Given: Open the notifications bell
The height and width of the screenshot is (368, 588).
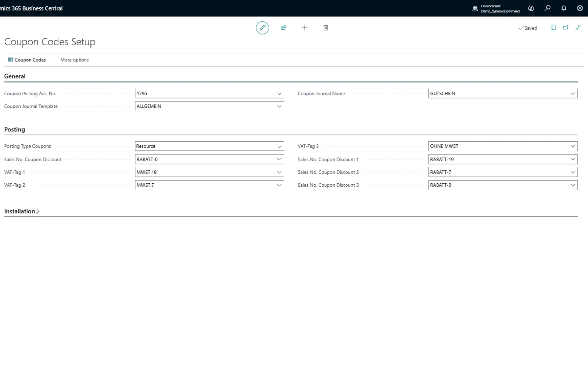Looking at the screenshot, I should pos(564,8).
